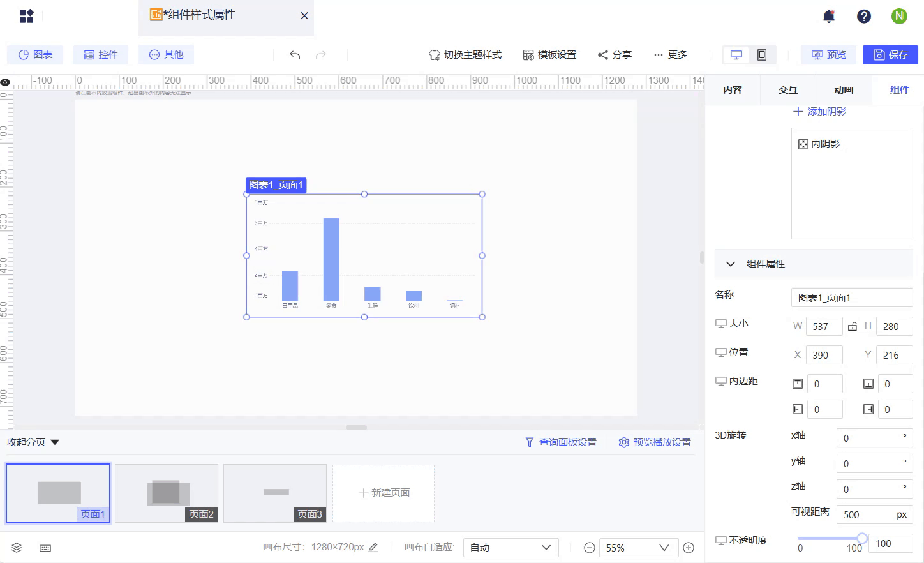Open 模板设置 template settings

548,55
